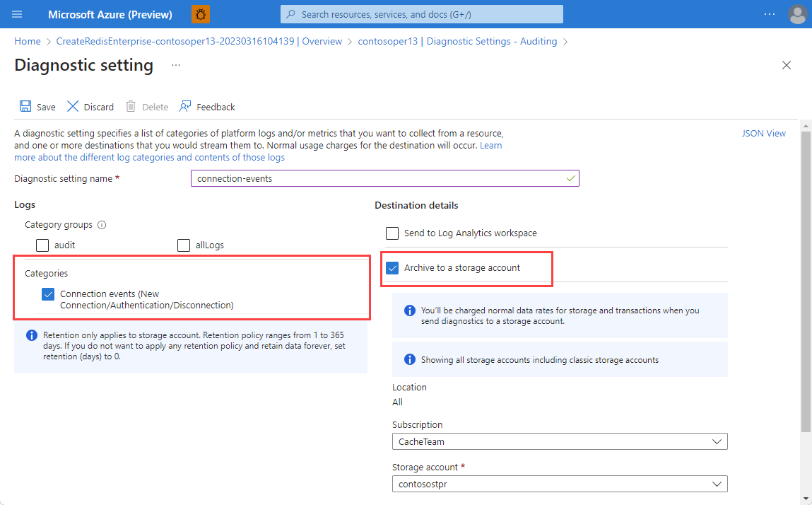Viewport: 812px width, 505px height.
Task: Check the allLogs category group
Action: coord(184,245)
